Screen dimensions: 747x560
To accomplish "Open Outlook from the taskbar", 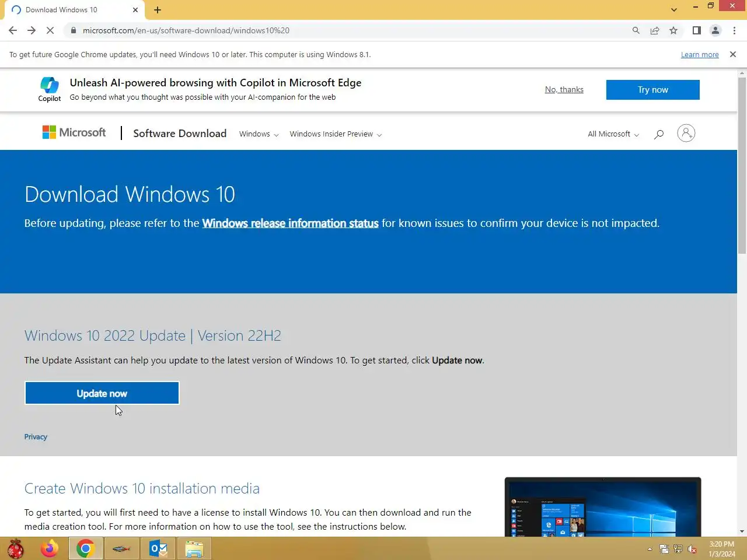I will (x=158, y=549).
